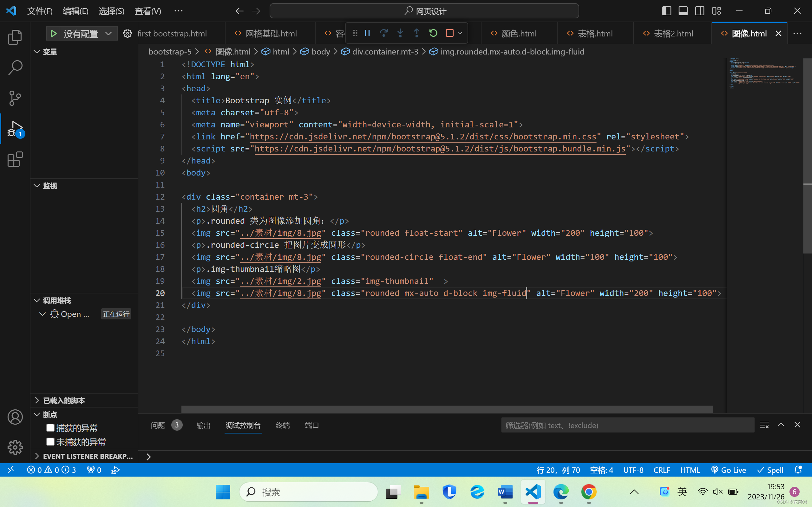Pause the debug session
This screenshot has width=812, height=507.
[367, 33]
